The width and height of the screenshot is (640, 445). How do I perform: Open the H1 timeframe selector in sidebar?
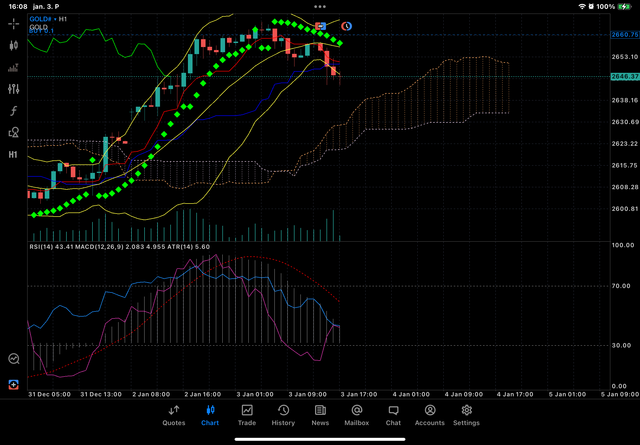point(13,154)
